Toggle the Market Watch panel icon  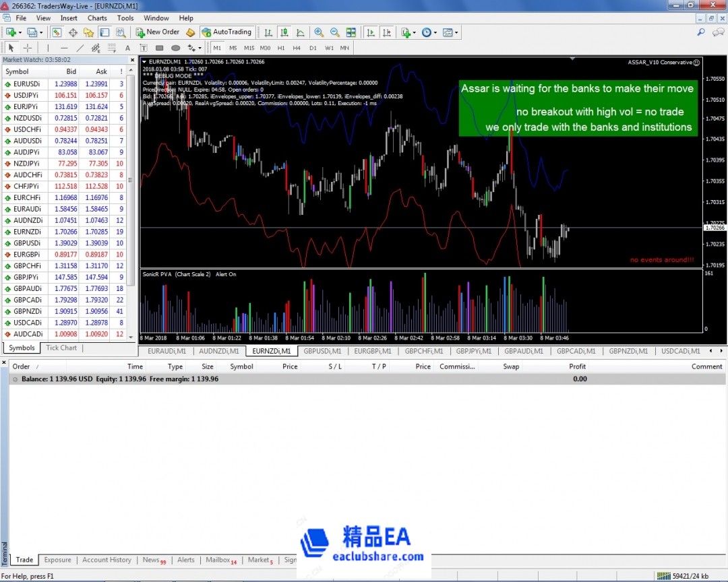[x=57, y=32]
